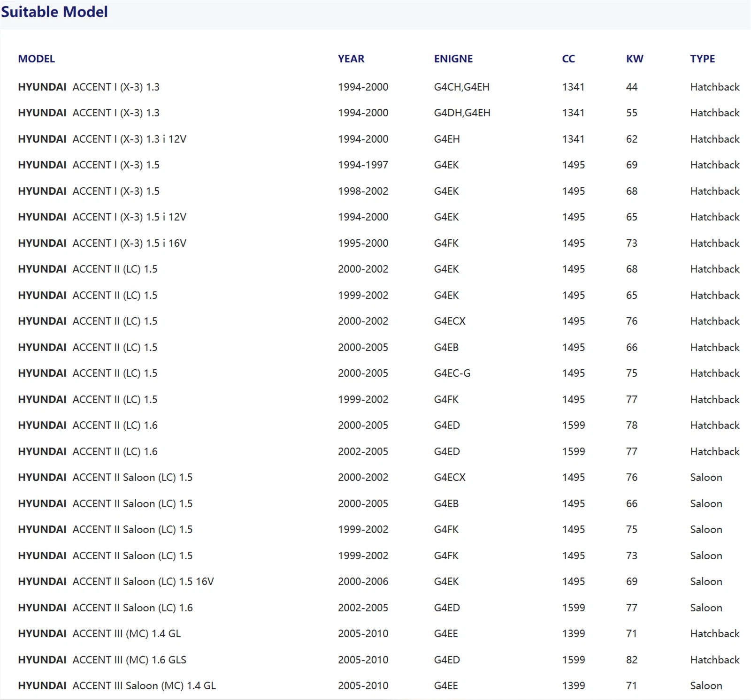Click engine cell G4ECX in Saloon row
Viewport: 751px width, 700px height.
click(450, 477)
